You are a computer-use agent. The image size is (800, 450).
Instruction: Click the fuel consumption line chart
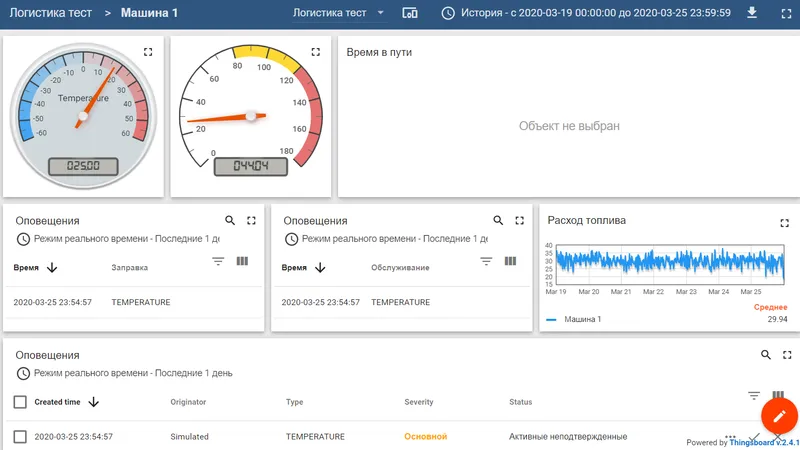670,264
